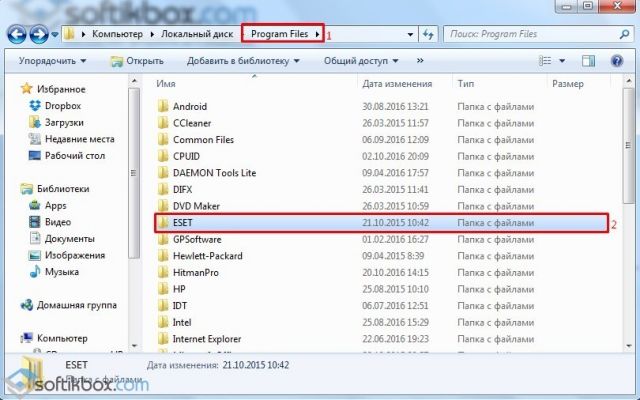This screenshot has height=400, width=640.
Task: Open Недавние места in favorites
Action: point(80,139)
